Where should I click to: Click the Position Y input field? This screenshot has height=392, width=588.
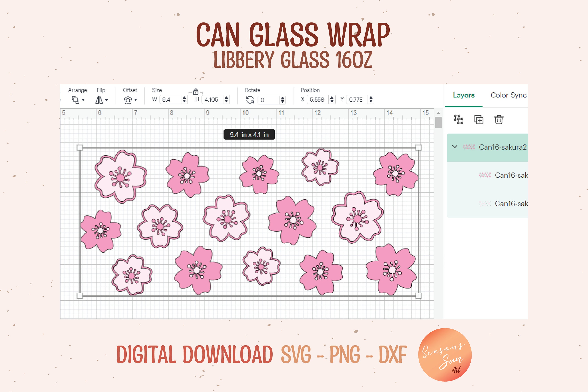[357, 99]
